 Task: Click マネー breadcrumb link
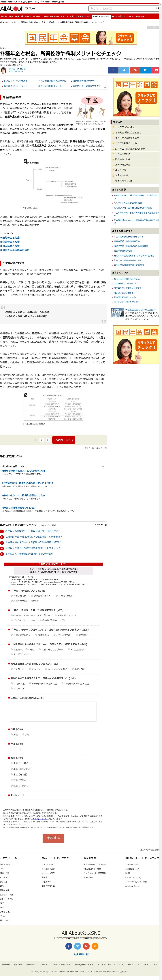(x=14, y=22)
